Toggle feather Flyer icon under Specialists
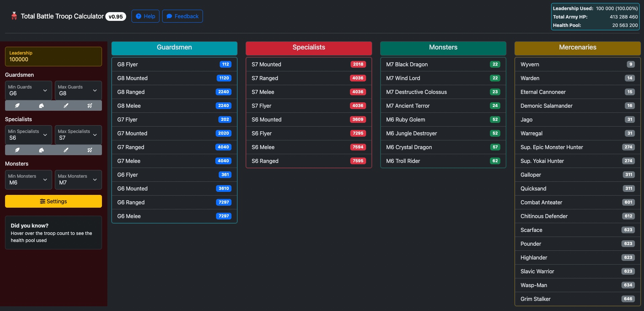 pyautogui.click(x=17, y=150)
